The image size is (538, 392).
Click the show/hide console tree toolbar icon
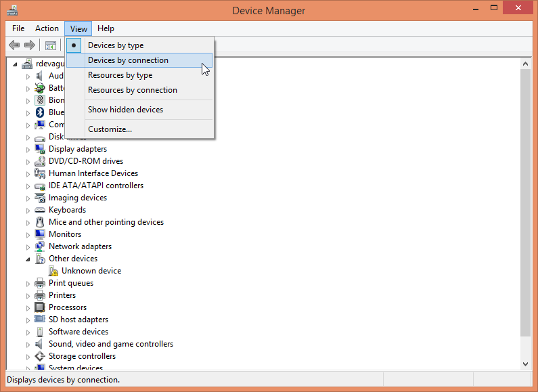[x=50, y=45]
